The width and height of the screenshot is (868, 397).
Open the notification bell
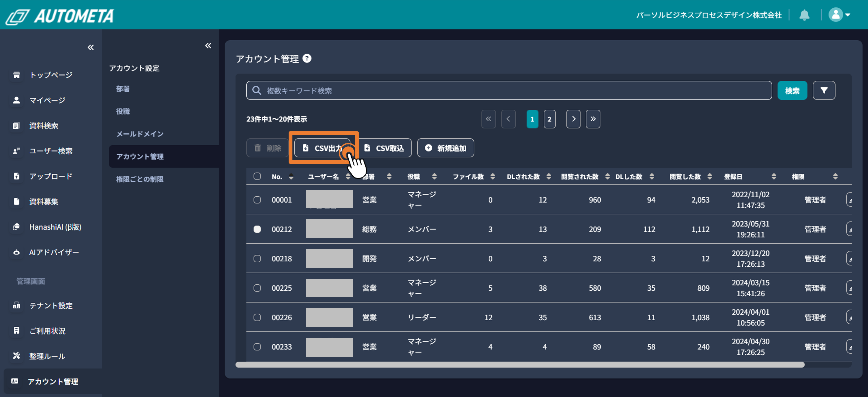[x=804, y=15]
